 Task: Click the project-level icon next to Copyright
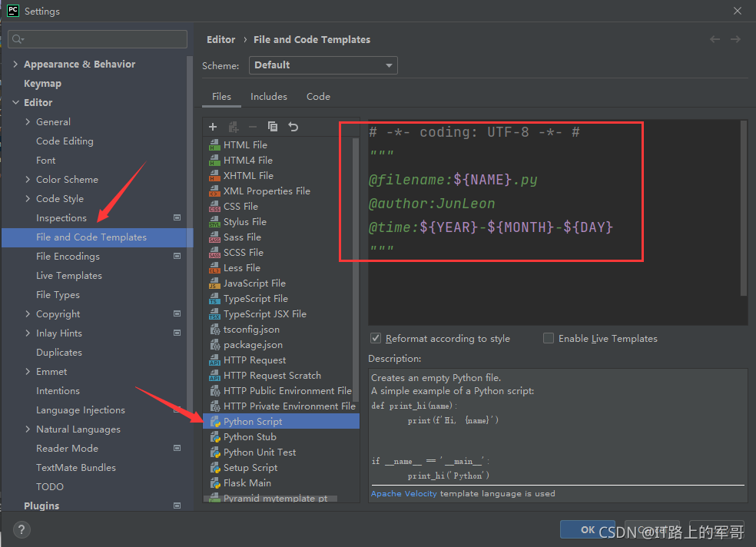[177, 313]
